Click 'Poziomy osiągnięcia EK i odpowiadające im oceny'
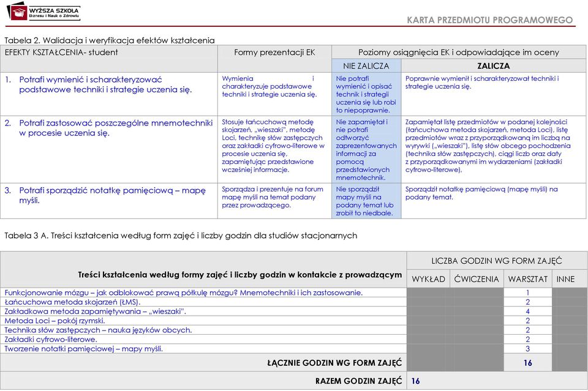Screen dimensions: 588x391 coord(458,53)
